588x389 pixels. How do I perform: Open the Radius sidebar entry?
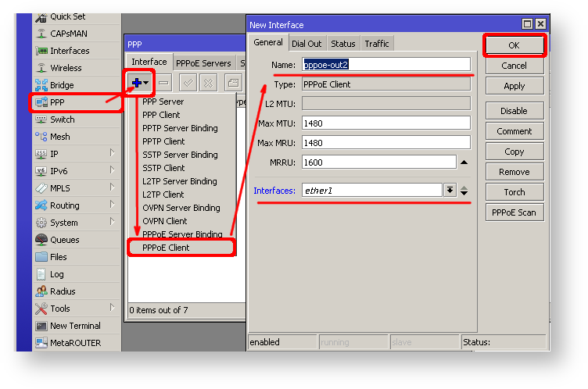click(x=63, y=291)
